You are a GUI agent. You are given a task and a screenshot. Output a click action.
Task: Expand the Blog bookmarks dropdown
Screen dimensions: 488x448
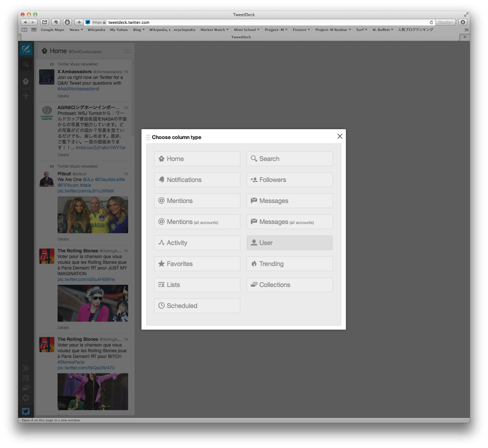coord(139,30)
